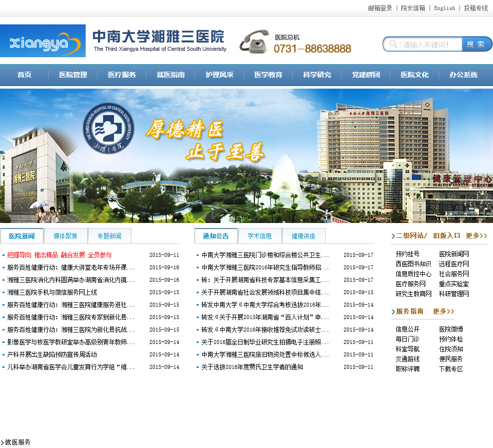
Task: Open 党建群团 navigation menu
Action: [x=366, y=75]
